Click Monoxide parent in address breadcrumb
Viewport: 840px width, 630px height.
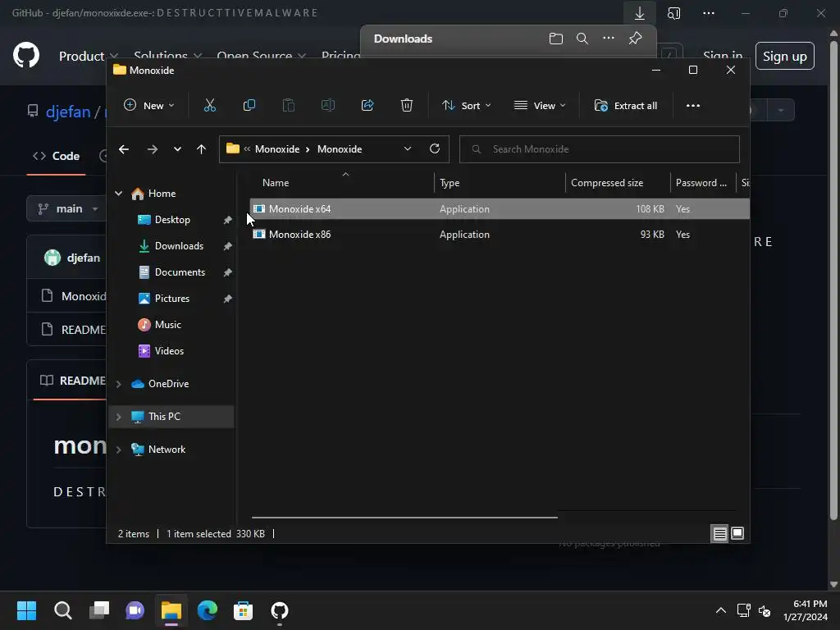tap(277, 149)
